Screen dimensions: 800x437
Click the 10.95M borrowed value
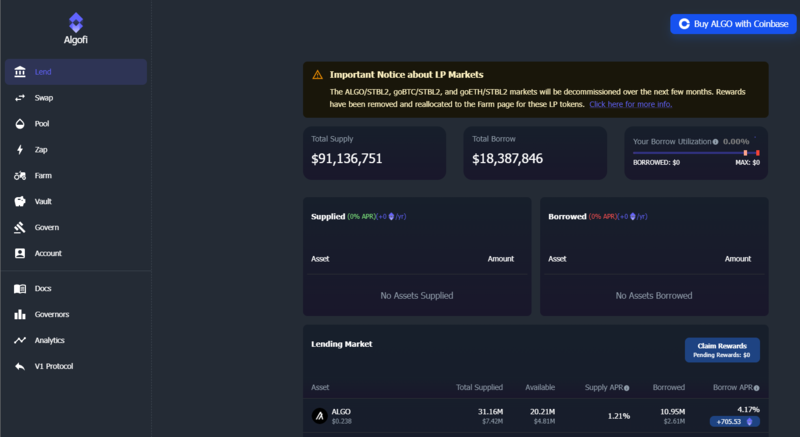click(672, 412)
